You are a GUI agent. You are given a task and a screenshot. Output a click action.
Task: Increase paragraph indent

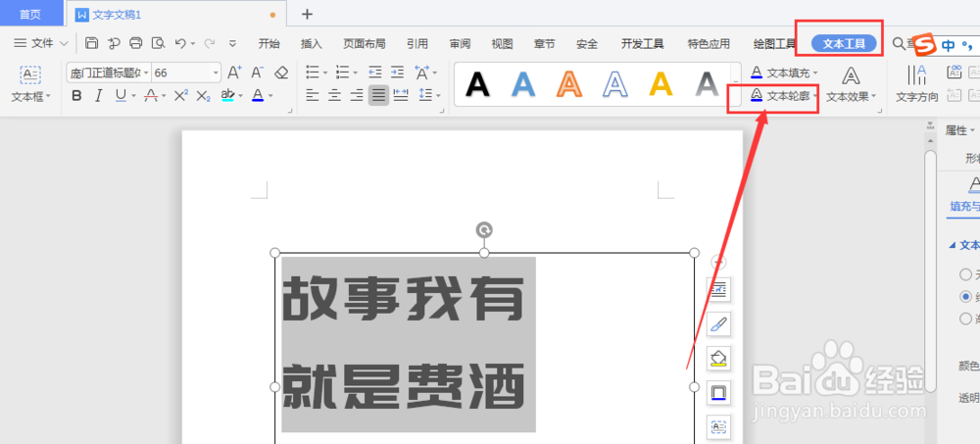click(x=397, y=73)
